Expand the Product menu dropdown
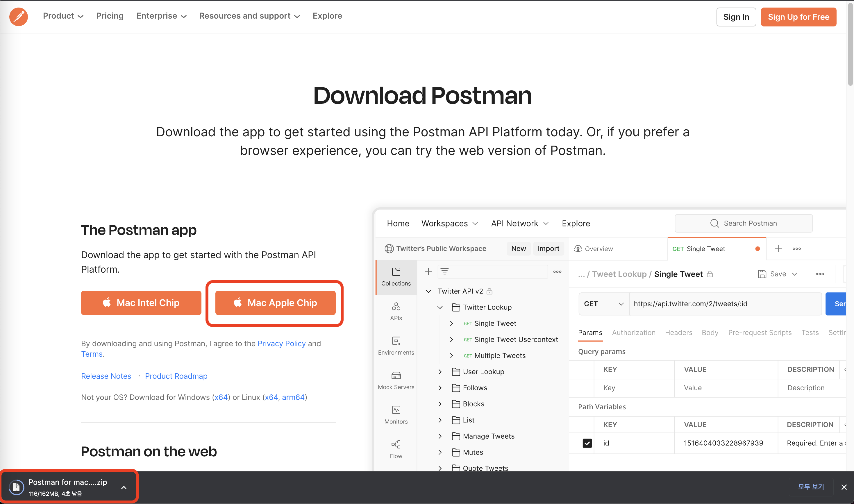 pyautogui.click(x=63, y=16)
